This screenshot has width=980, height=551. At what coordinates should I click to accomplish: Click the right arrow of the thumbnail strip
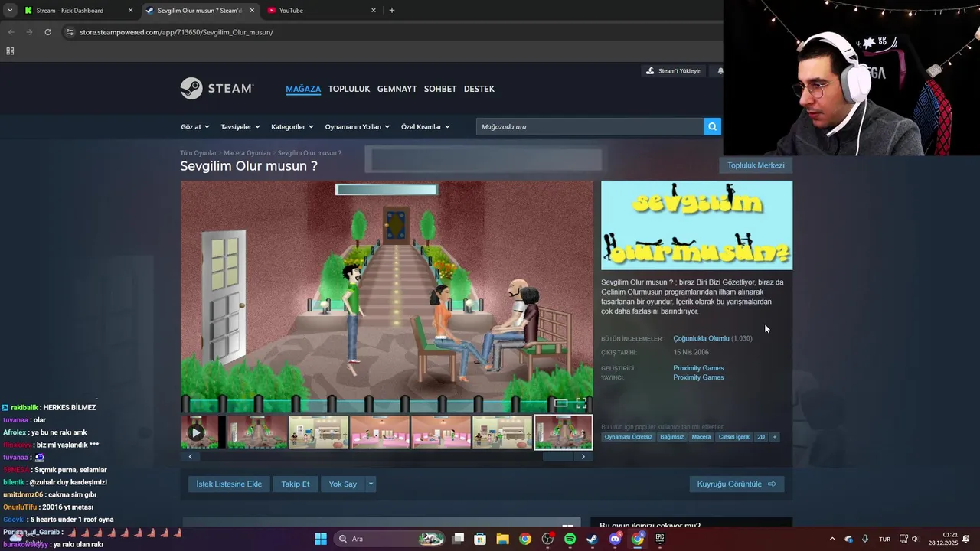(x=583, y=457)
